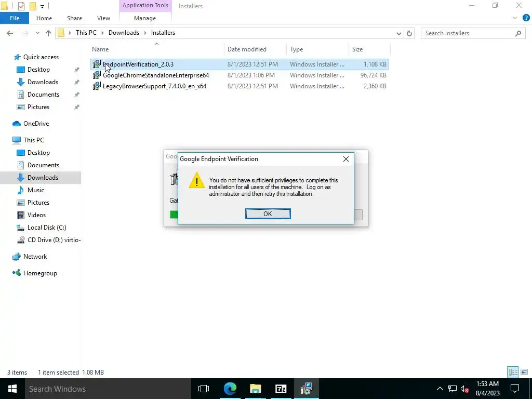Switch to the View ribbon tab
532x399 pixels.
[x=103, y=18]
